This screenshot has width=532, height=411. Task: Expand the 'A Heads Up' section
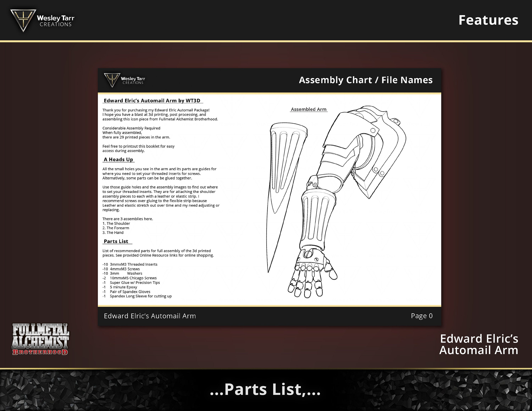[119, 159]
